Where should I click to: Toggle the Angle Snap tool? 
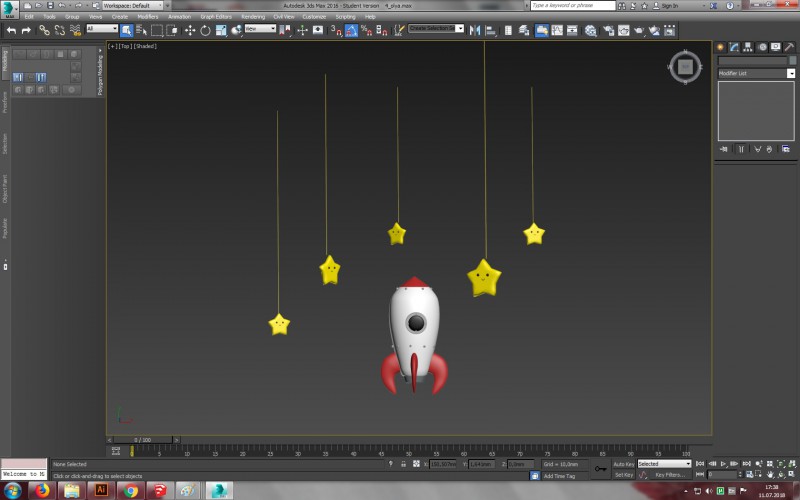351,30
